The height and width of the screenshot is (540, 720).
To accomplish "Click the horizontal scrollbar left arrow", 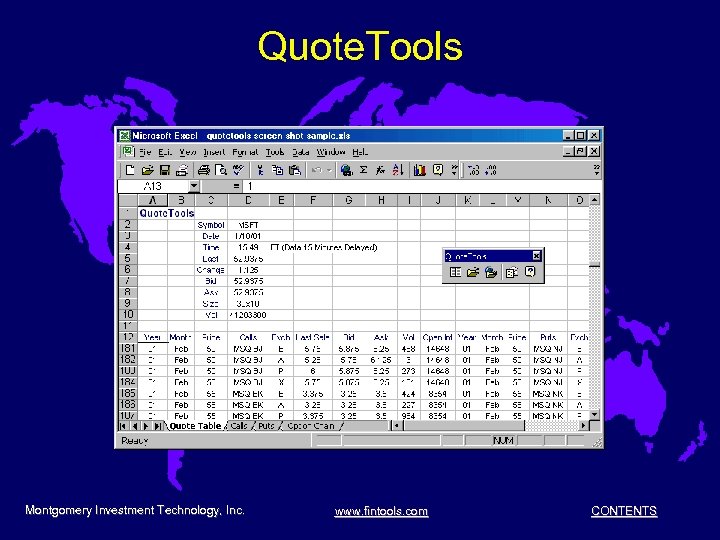I will [x=397, y=426].
